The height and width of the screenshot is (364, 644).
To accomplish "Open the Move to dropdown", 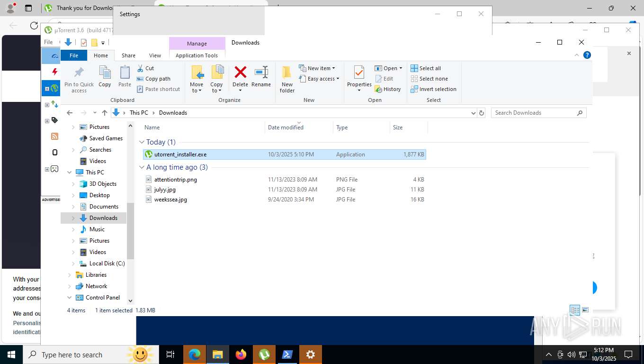I will pos(197,79).
